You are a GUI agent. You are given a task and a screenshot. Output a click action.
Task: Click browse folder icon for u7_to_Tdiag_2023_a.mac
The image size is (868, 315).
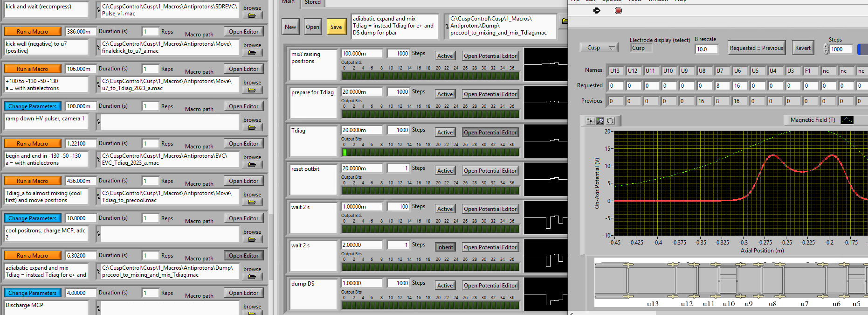tap(252, 90)
